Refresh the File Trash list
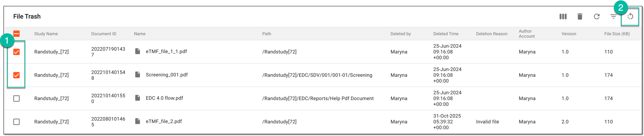This screenshot has width=644, height=136. [x=597, y=17]
